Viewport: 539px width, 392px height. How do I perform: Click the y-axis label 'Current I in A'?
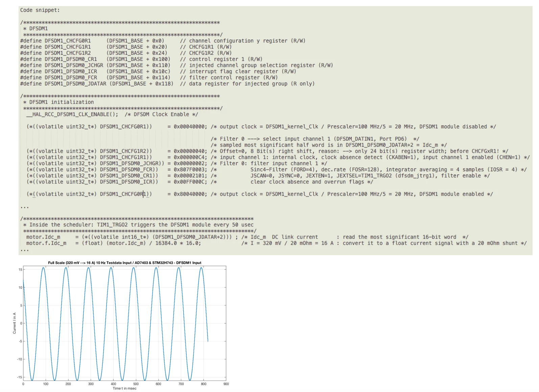tap(15, 323)
